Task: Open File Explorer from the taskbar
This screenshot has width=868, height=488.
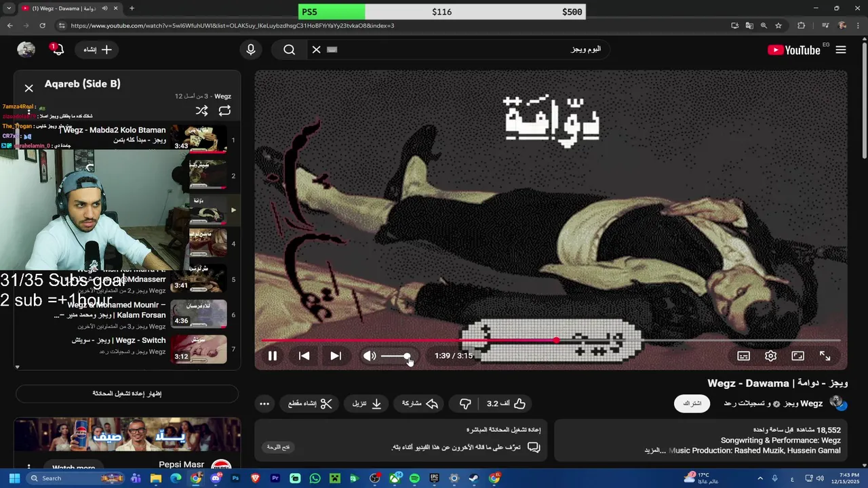Action: coord(155,479)
